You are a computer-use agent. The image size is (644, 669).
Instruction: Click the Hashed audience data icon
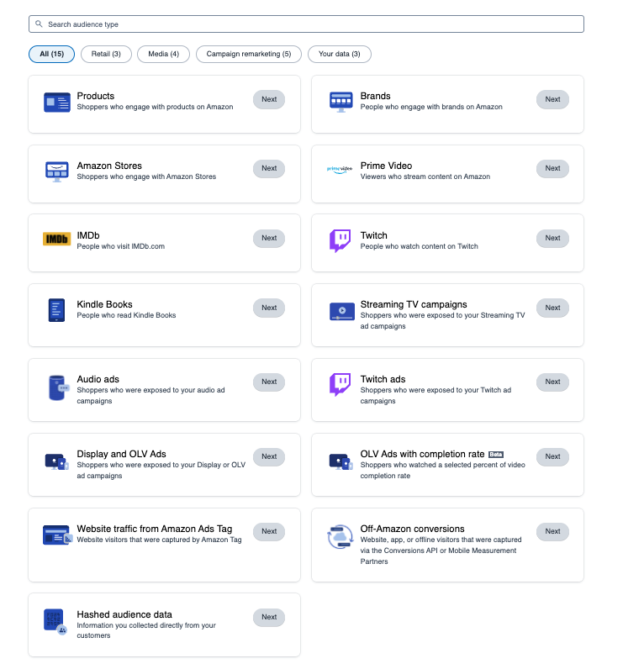[55, 621]
